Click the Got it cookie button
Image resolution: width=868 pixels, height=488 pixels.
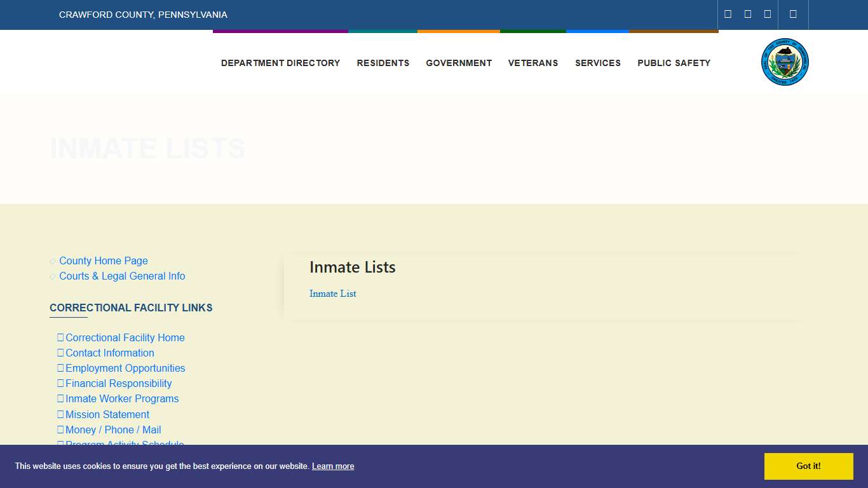tap(808, 466)
